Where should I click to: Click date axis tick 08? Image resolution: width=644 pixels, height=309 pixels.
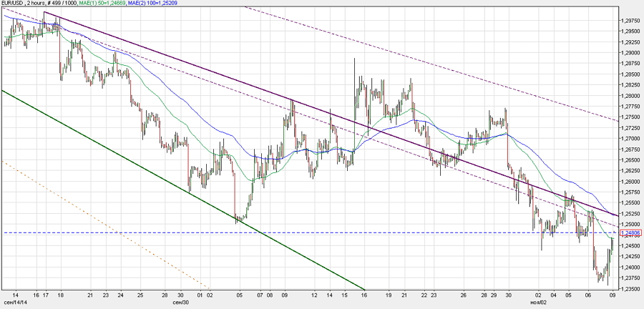pyautogui.click(x=270, y=295)
